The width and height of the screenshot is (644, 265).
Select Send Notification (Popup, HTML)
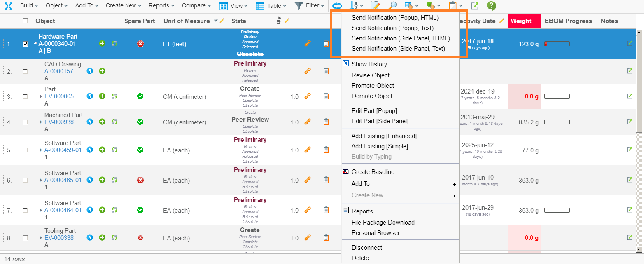[395, 18]
